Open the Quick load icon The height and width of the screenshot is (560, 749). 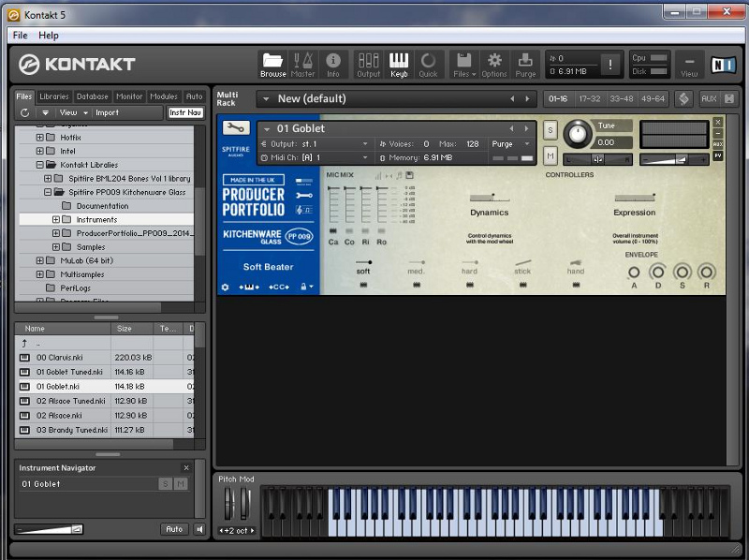click(x=428, y=65)
